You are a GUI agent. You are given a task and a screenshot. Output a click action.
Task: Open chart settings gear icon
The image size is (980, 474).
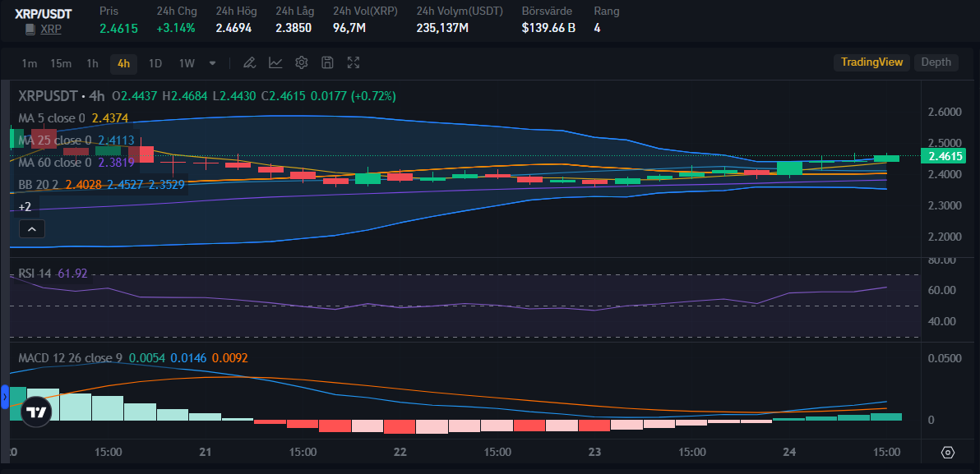pos(301,62)
